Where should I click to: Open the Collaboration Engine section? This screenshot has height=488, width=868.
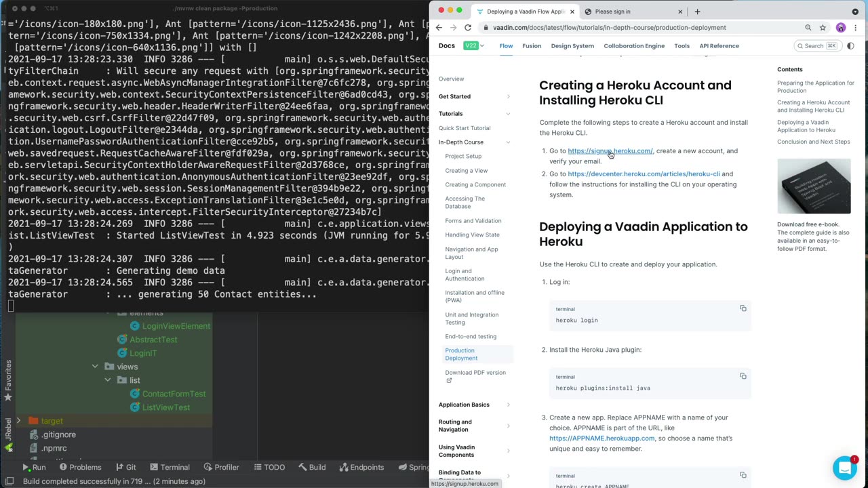634,46
